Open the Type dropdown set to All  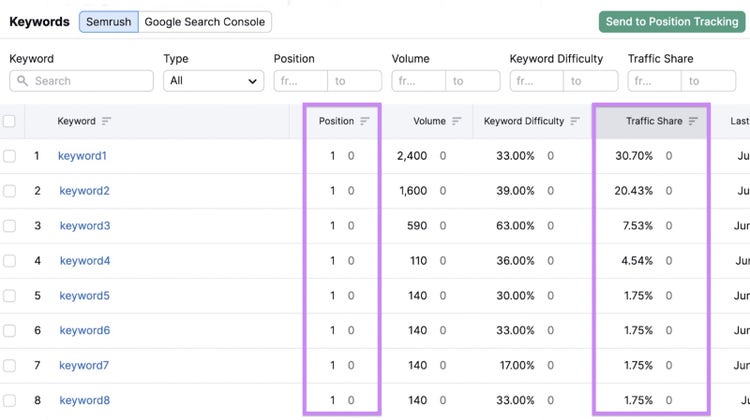click(x=213, y=81)
